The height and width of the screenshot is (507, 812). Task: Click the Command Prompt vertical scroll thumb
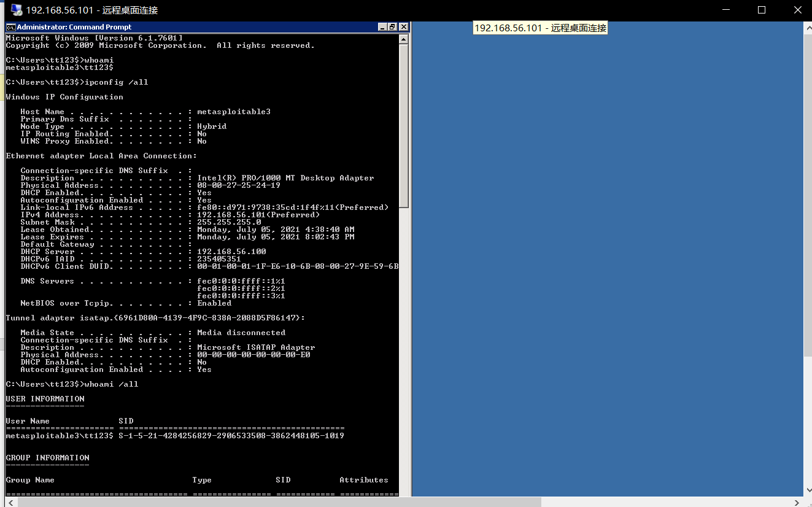pos(403,126)
